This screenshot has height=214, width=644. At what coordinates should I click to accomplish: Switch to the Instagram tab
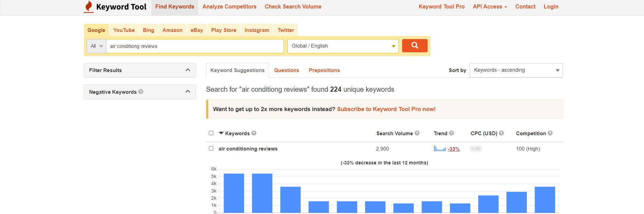(257, 30)
